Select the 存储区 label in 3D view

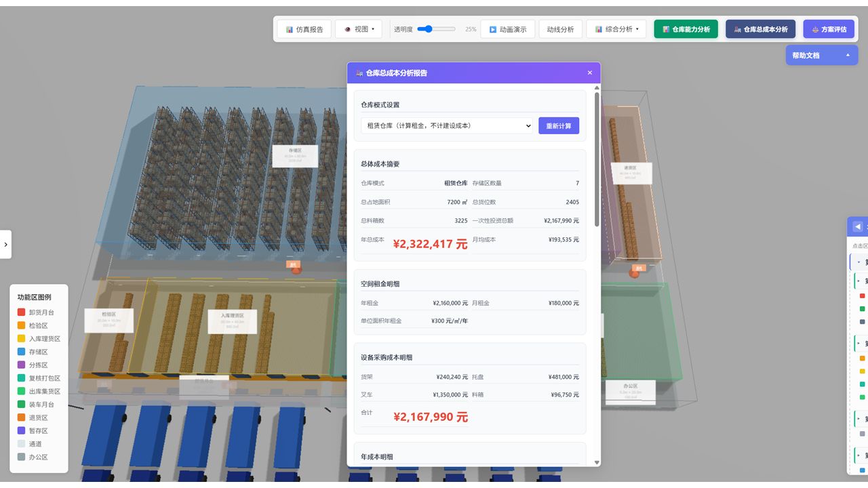click(295, 156)
